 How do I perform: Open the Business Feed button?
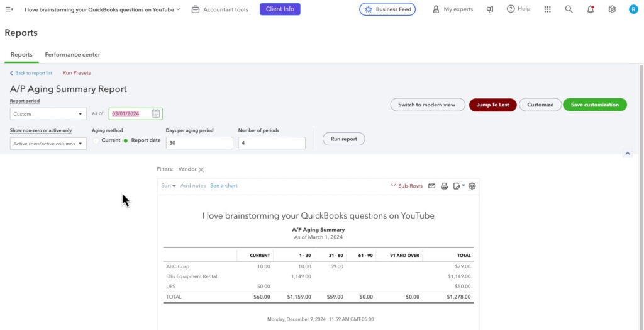(387, 9)
